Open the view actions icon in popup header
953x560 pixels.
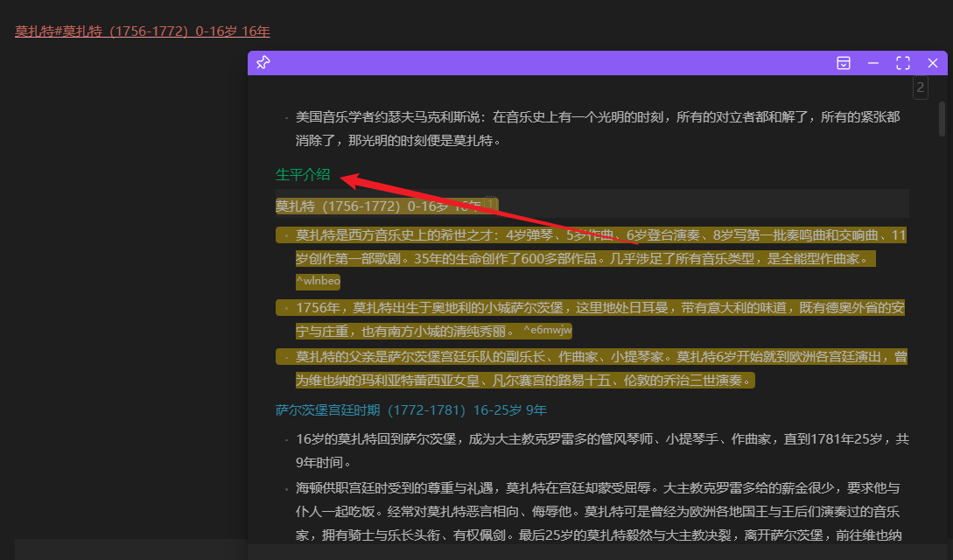click(844, 63)
